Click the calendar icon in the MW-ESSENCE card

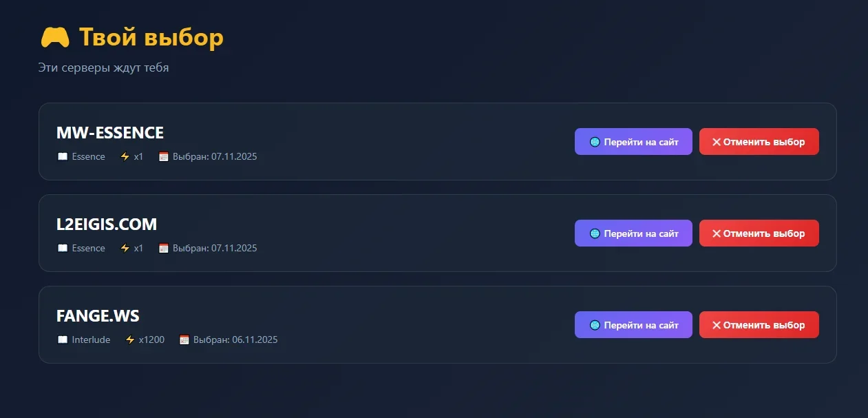tap(164, 156)
